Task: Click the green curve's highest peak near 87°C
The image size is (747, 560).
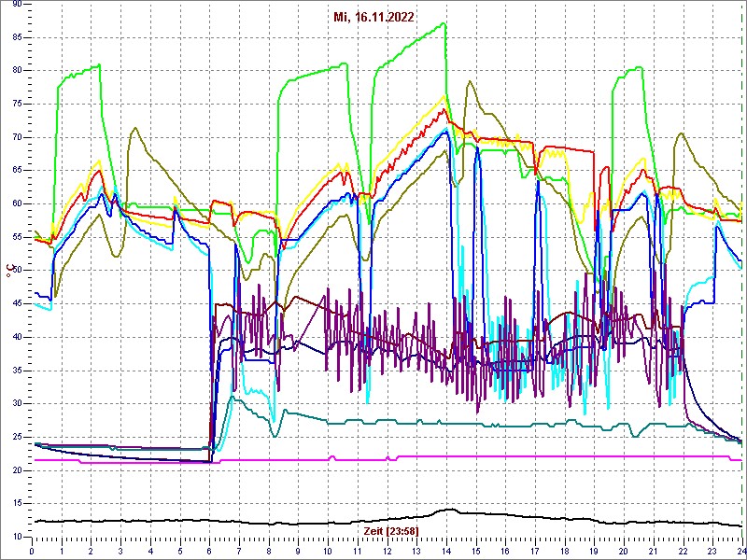Action: 444,22
